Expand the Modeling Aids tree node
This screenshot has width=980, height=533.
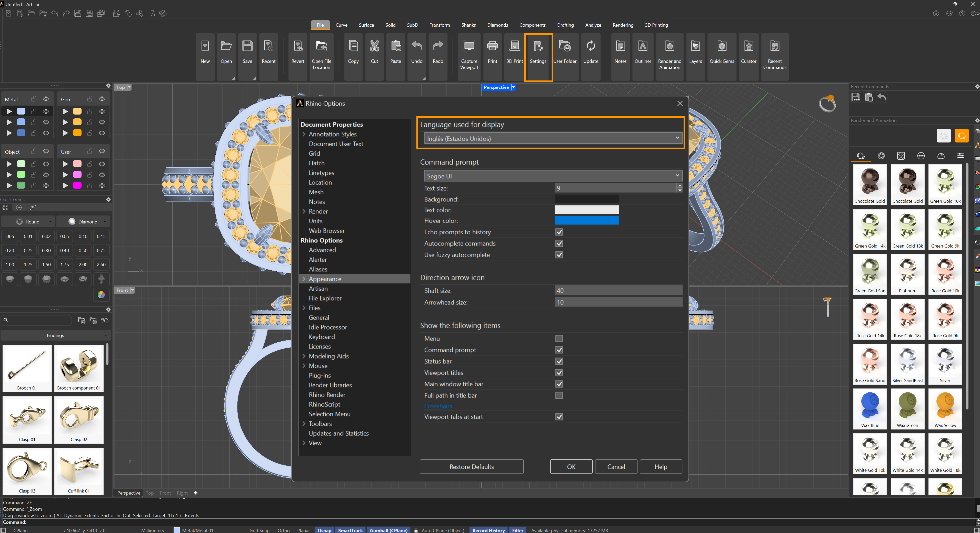[304, 356]
